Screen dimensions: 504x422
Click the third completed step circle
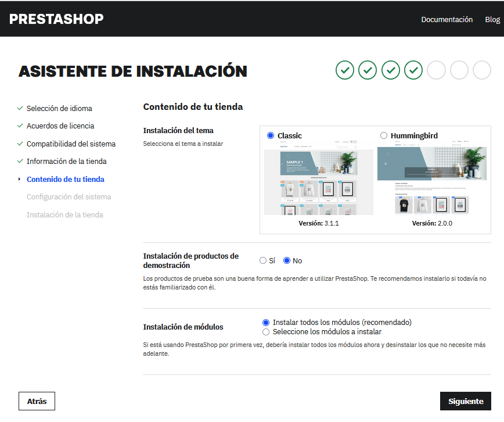[x=391, y=70]
